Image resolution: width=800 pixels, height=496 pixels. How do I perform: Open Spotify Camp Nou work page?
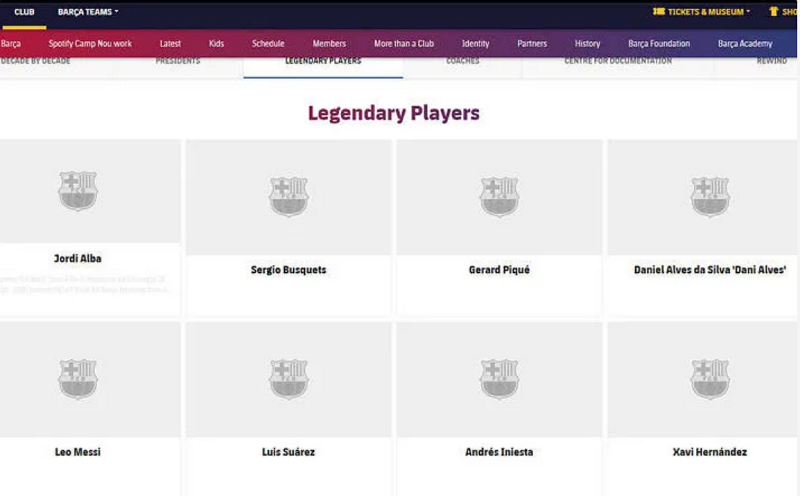[90, 43]
